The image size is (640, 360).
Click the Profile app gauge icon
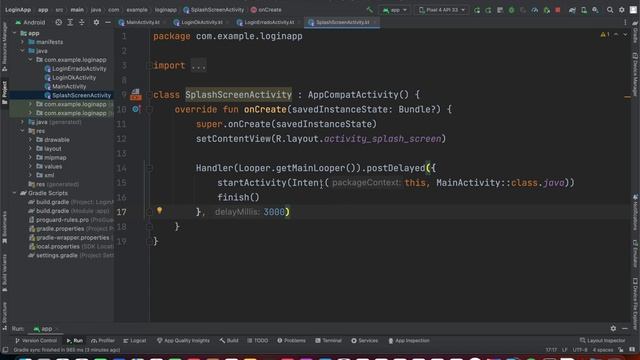coord(535,10)
